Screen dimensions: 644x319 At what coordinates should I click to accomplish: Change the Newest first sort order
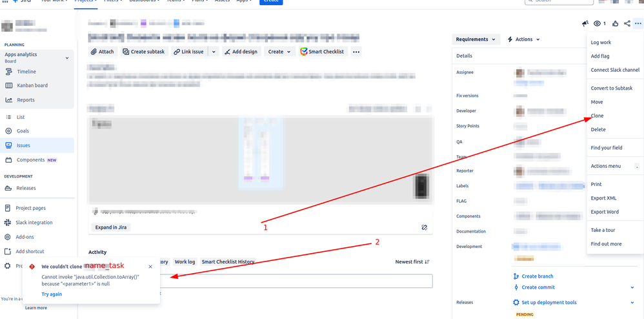(x=412, y=262)
